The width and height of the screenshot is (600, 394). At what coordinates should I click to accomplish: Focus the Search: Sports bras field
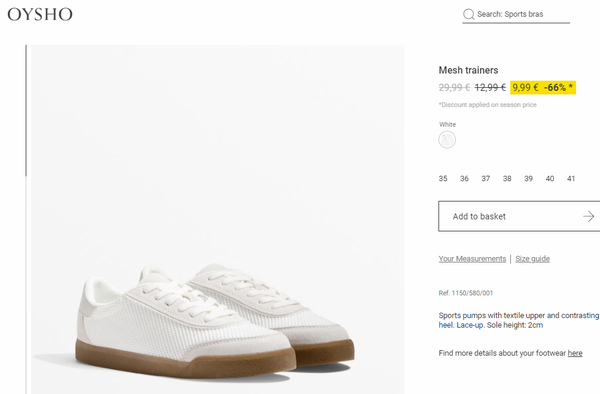(x=516, y=15)
